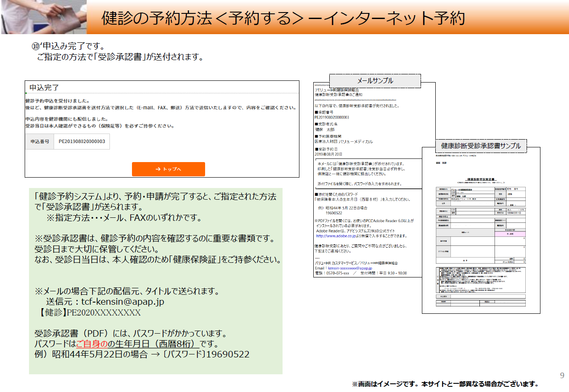Click the arrow icon on the トップへ button
Viewport: 569px width, 392px height.
pos(158,169)
